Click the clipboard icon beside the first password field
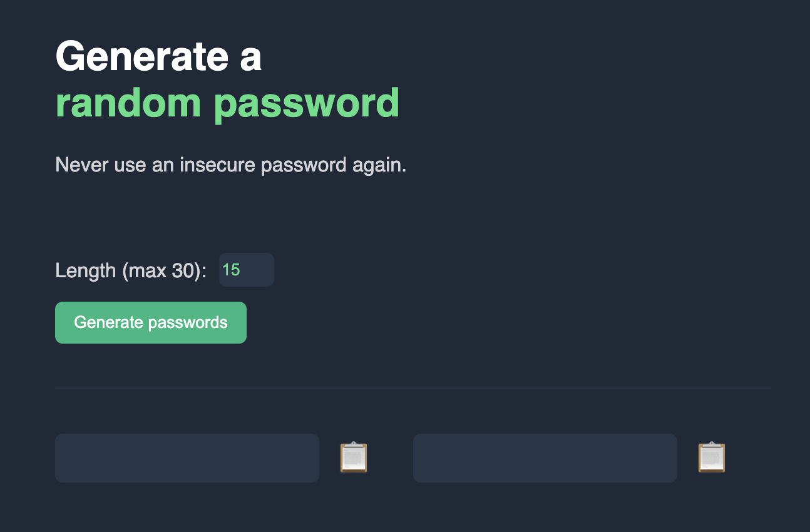Viewport: 810px width, 532px height. click(x=353, y=458)
